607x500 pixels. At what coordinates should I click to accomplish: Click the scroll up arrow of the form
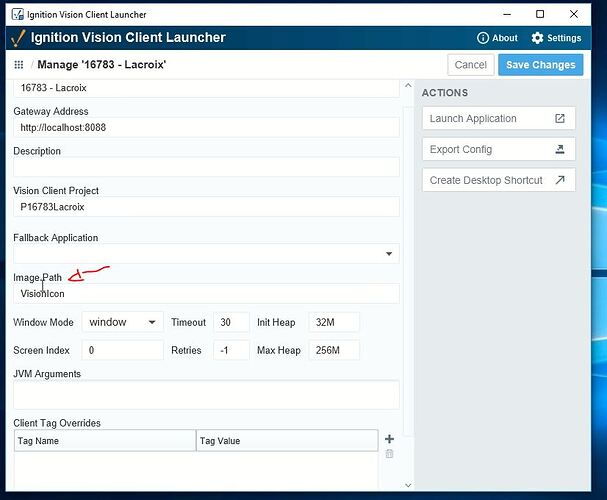click(408, 85)
